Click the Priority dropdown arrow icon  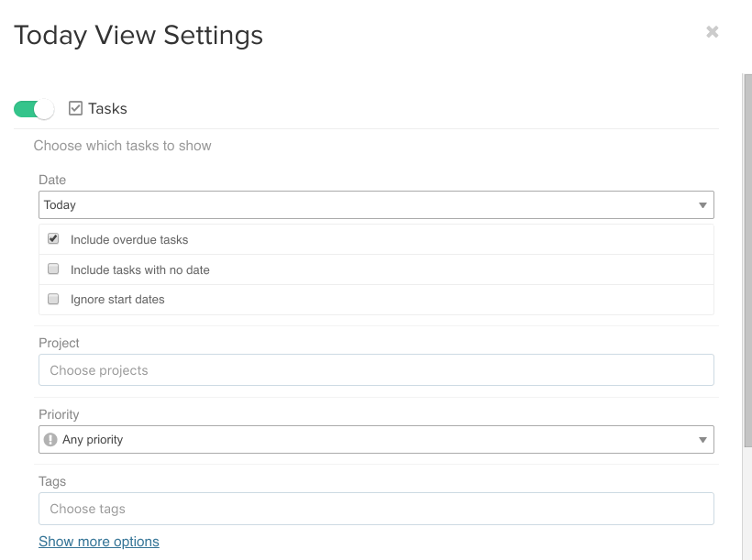coord(702,440)
